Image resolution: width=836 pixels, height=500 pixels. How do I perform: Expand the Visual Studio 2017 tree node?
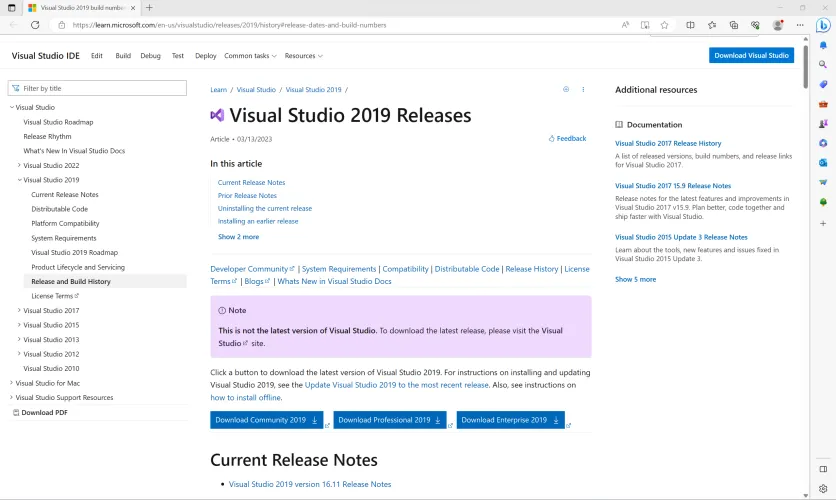tap(19, 311)
